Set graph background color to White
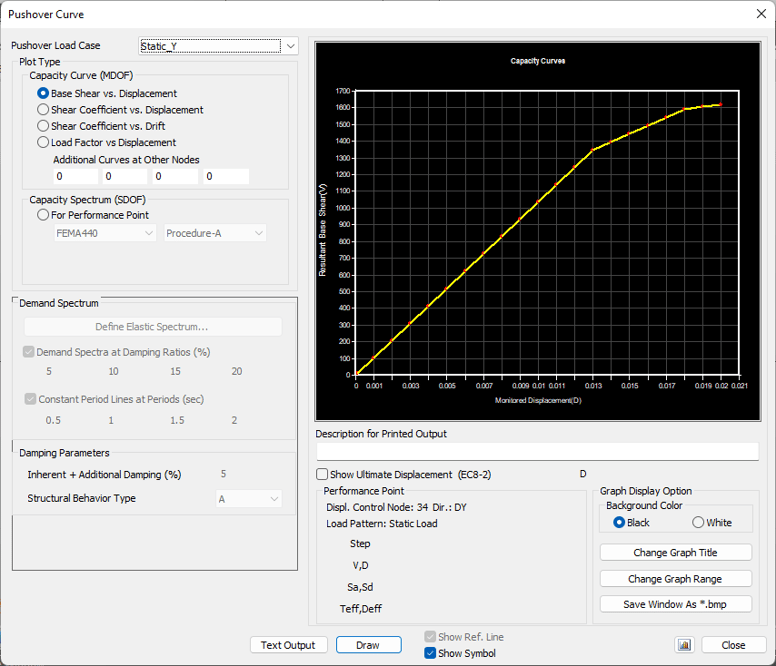Image resolution: width=776 pixels, height=666 pixels. (698, 522)
